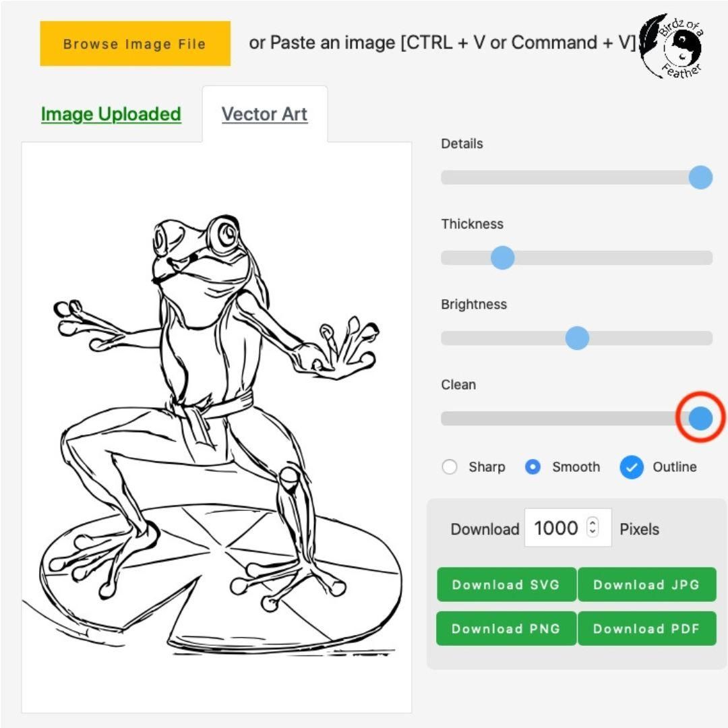Click the Thickness slider handle
728x728 pixels.
click(502, 257)
